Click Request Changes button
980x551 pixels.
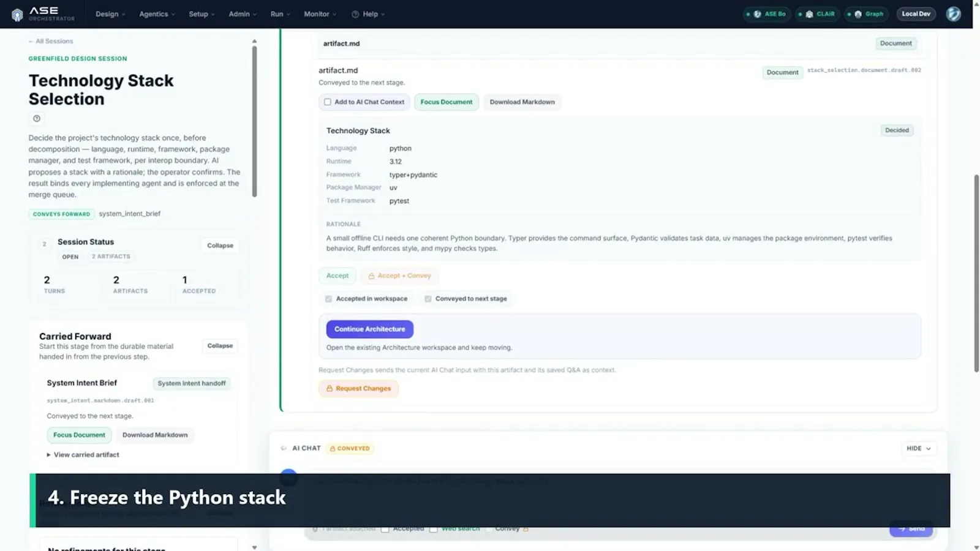359,389
